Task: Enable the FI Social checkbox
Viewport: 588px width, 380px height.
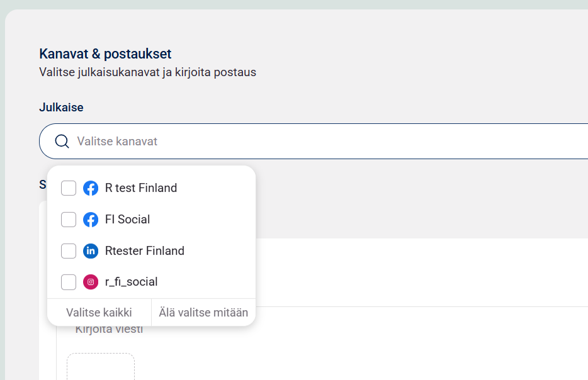Action: [x=69, y=220]
